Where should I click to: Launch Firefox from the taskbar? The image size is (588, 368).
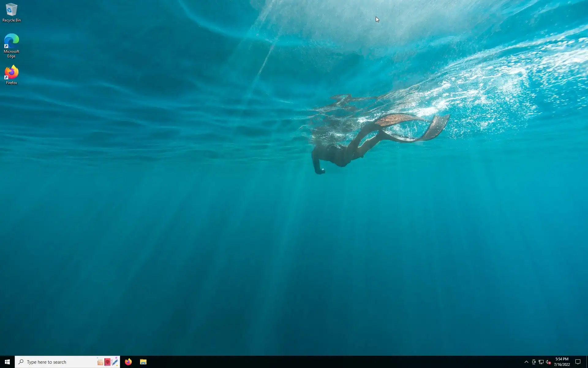[x=128, y=362]
